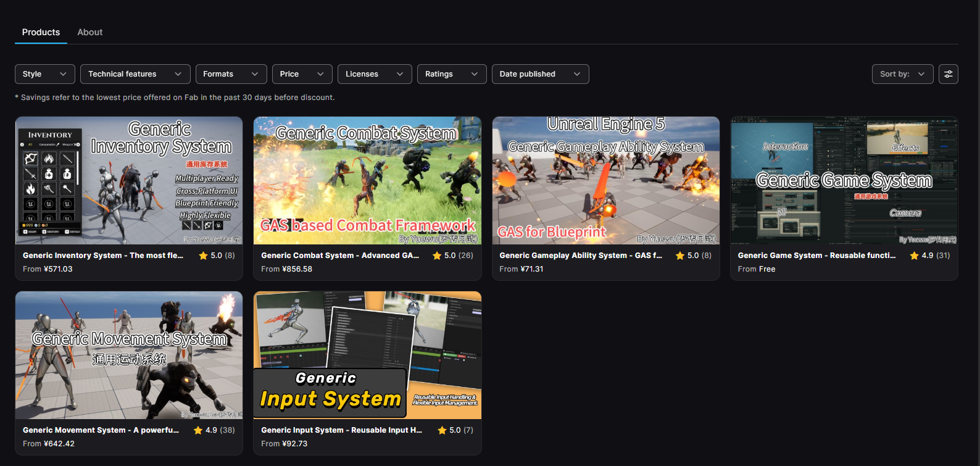This screenshot has width=980, height=466.
Task: Click the star rating icon for Generic Inventory System
Action: coord(203,256)
